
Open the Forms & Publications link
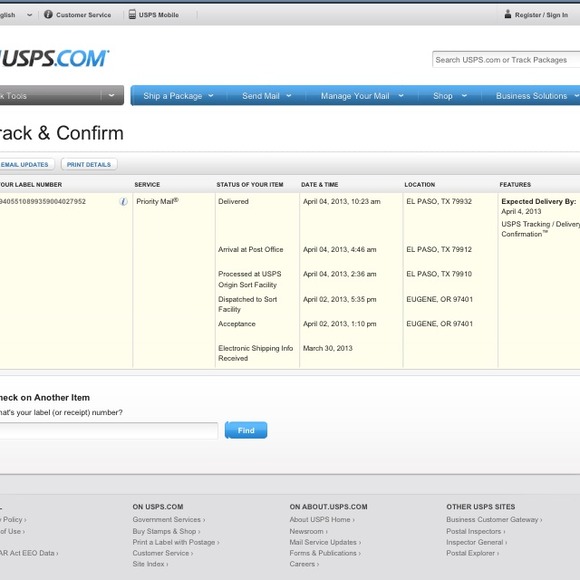click(x=325, y=553)
